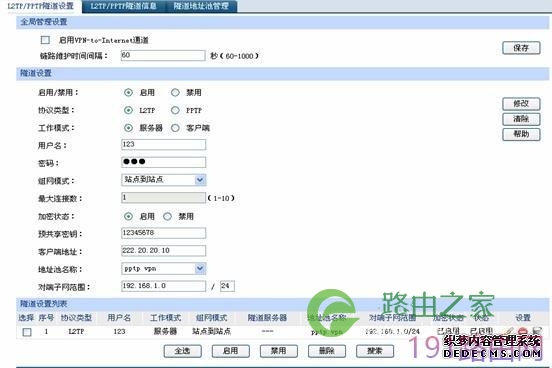Open the 组网模式 dropdown
The height and width of the screenshot is (368, 552).
tap(163, 180)
